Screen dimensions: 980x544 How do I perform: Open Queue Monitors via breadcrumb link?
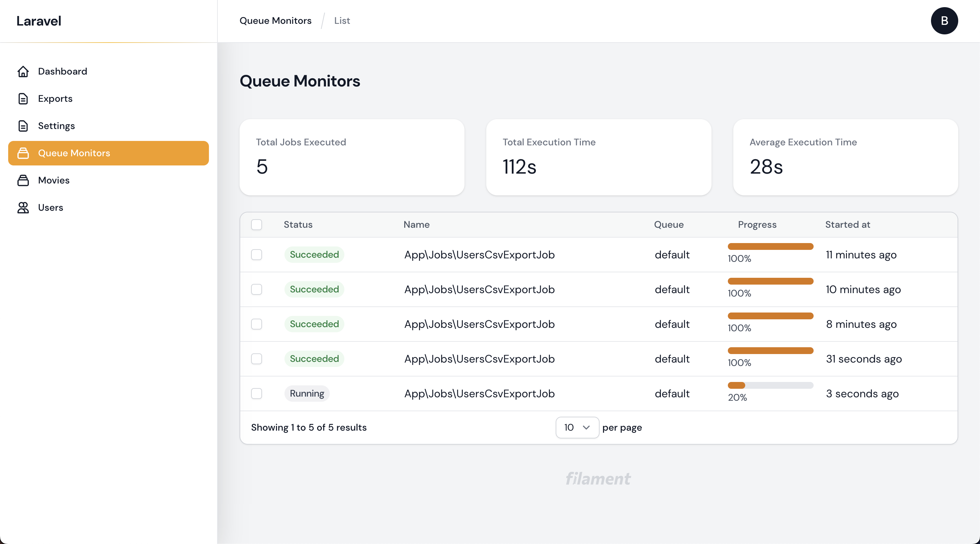(275, 20)
